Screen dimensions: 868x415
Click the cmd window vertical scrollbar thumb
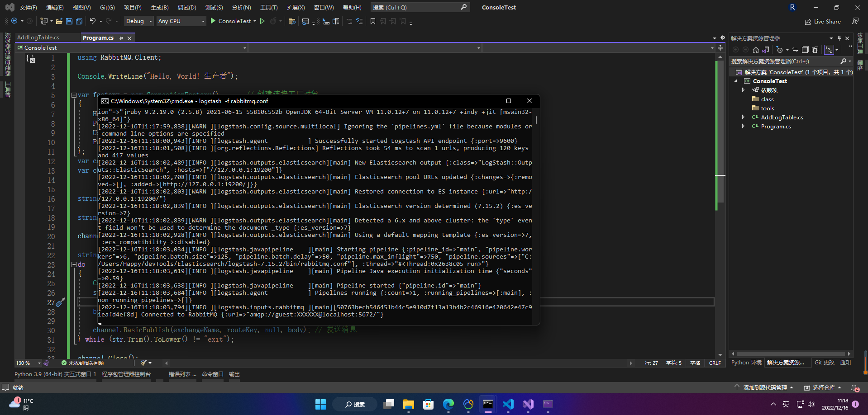pos(536,120)
